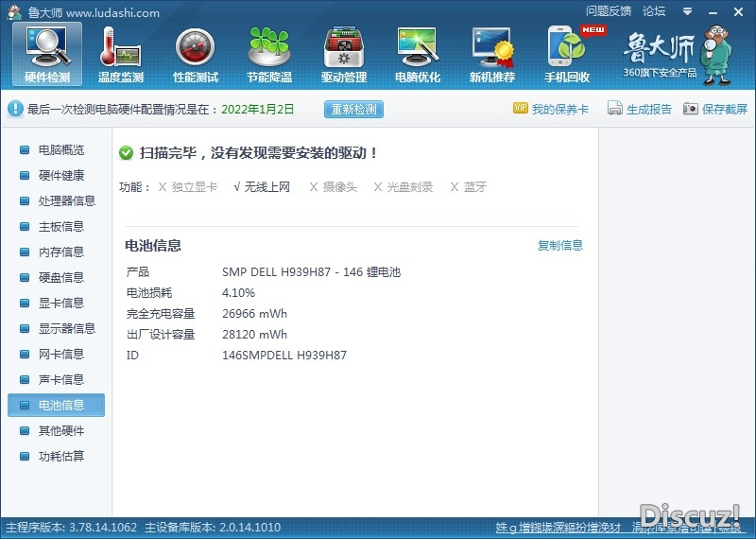The image size is (756, 539).
Task: Click 保存截屏 save screenshot
Action: pos(715,110)
